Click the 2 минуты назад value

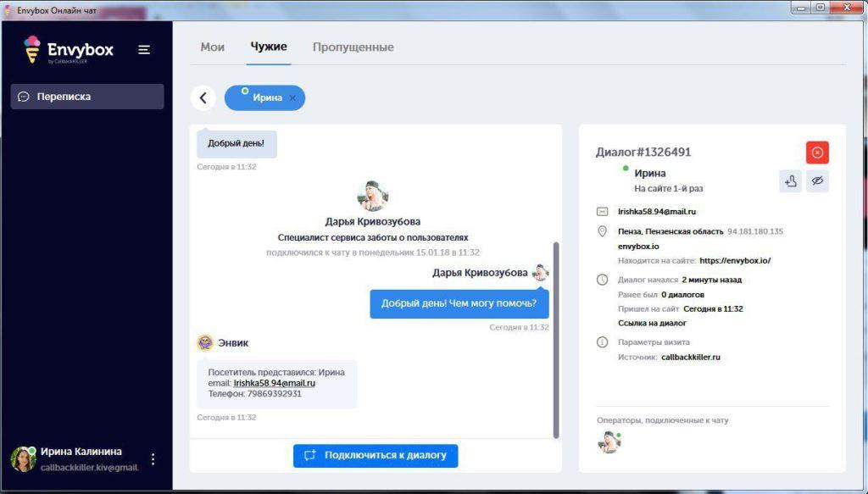coord(711,280)
